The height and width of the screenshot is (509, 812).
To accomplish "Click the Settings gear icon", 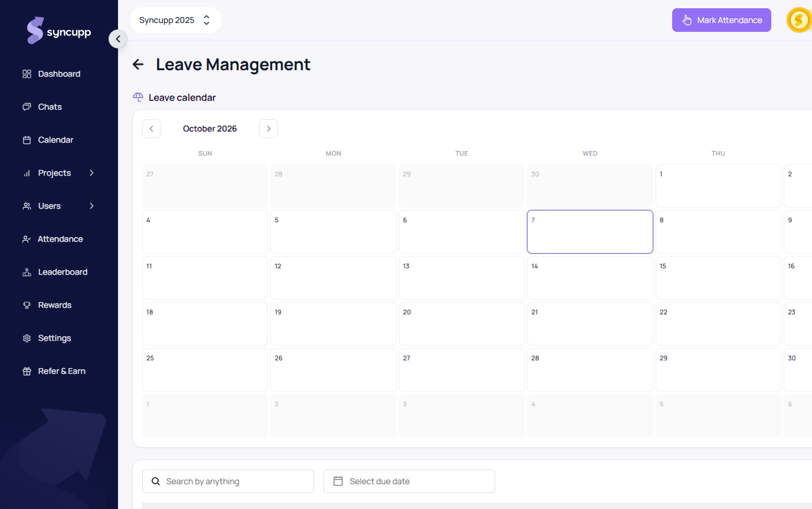I will pos(27,338).
